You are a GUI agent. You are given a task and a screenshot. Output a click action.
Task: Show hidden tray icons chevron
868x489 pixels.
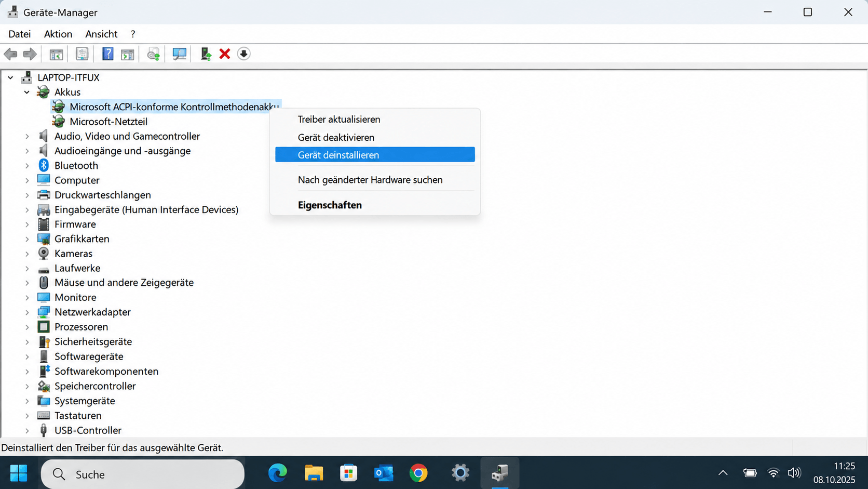(x=723, y=473)
